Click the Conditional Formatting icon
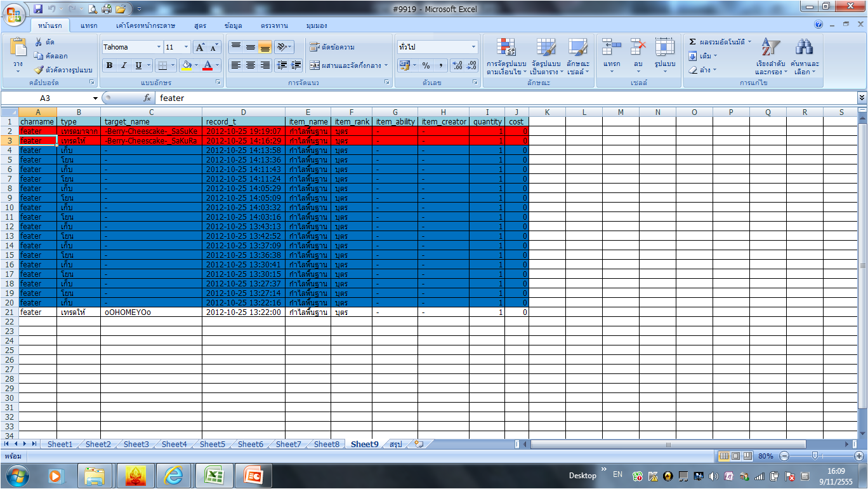The width and height of the screenshot is (868, 489). (506, 48)
